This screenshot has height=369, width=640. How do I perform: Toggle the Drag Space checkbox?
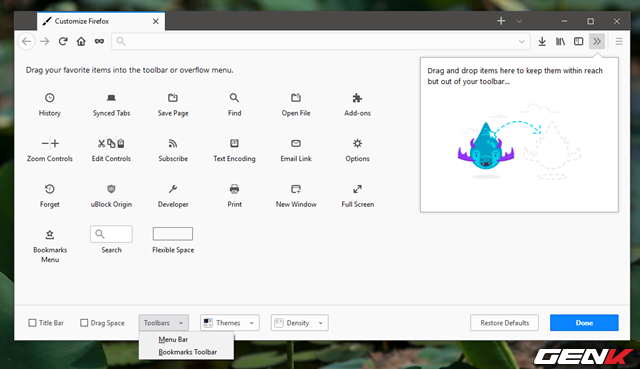pos(84,323)
